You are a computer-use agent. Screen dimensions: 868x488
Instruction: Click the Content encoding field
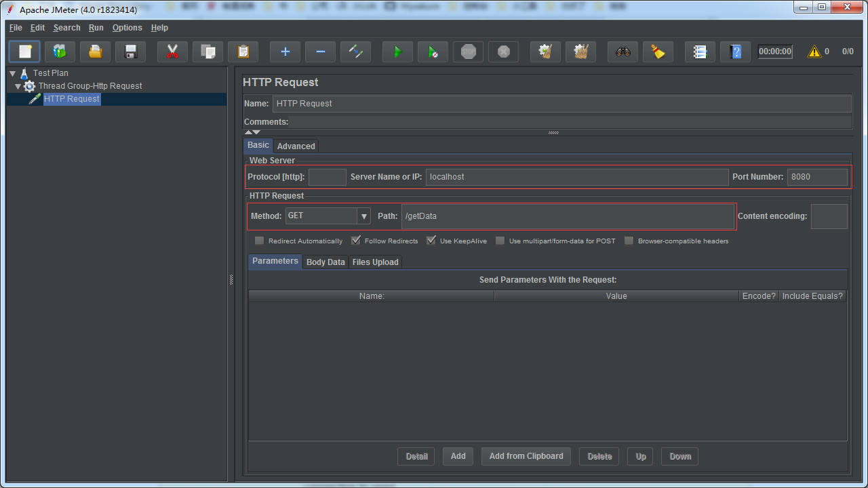[829, 216]
